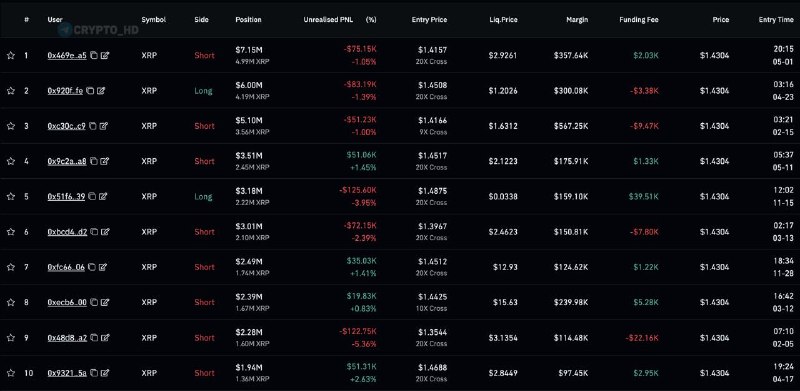This screenshot has height=391, width=800.
Task: Star the 0xfc66..06 trader row
Action: point(11,267)
